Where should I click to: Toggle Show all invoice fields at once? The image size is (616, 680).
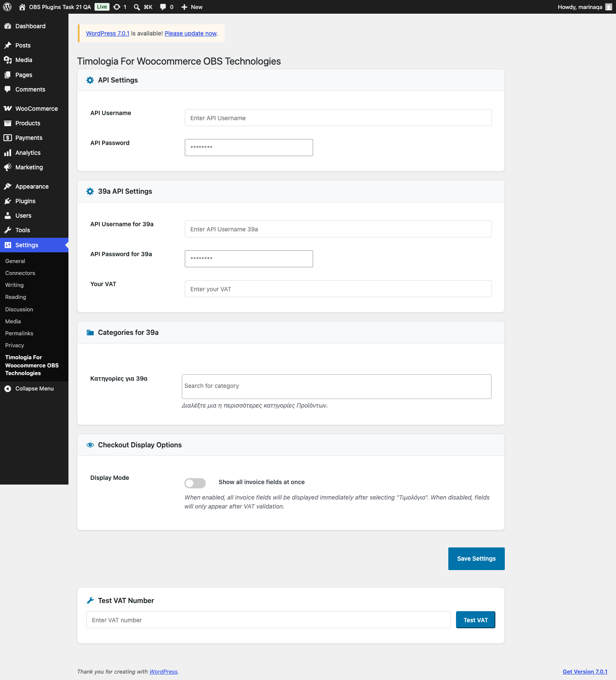(x=195, y=483)
